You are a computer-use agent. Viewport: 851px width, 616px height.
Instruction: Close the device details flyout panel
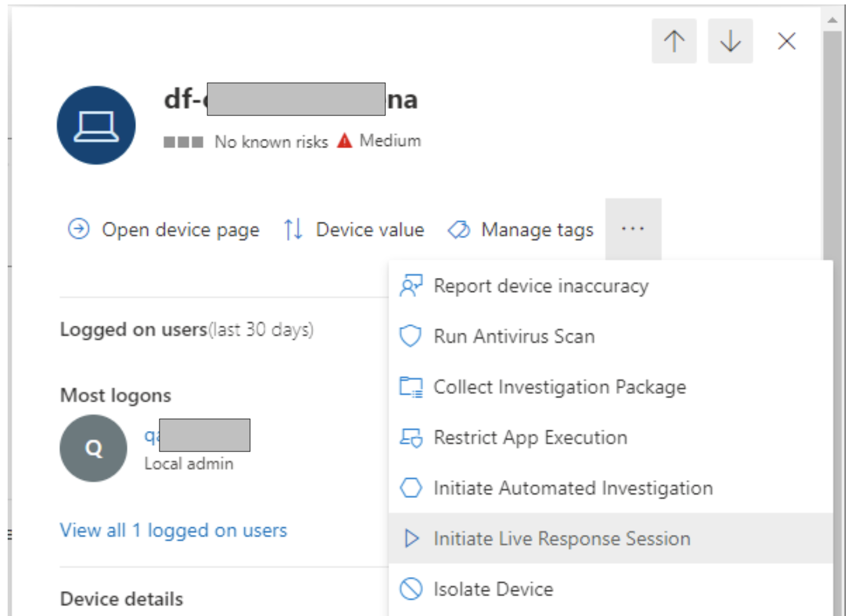[786, 41]
